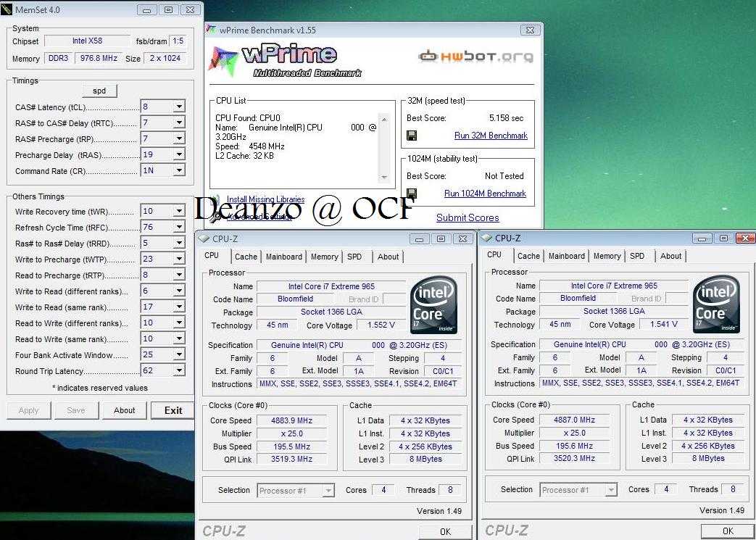Switch to Mainboard tab in right CPU-Z
This screenshot has height=540, width=756.
point(567,256)
